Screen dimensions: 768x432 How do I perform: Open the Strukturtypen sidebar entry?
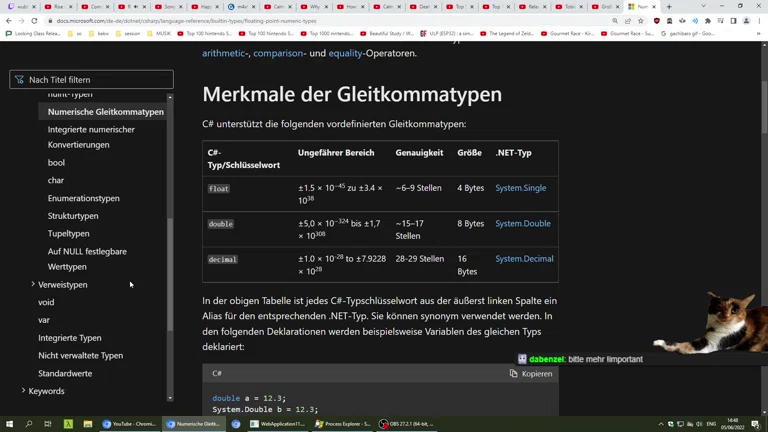pos(73,216)
